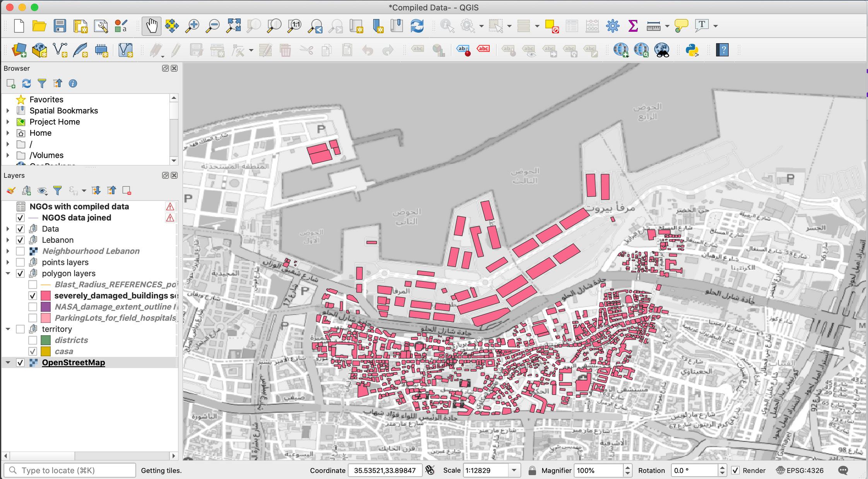Enable the Neighbourhood Lebanon layer checkbox
Viewport: 868px width, 479px height.
(21, 251)
